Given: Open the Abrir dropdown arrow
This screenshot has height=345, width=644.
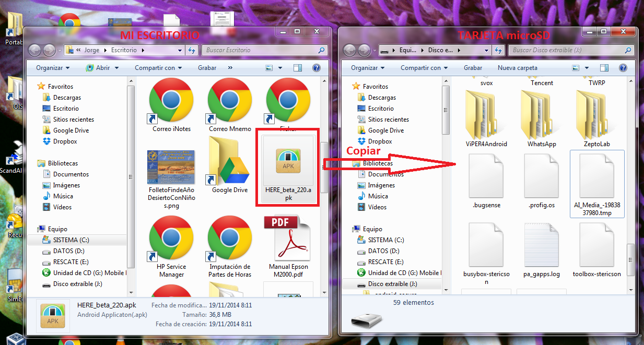Looking at the screenshot, I should (116, 68).
